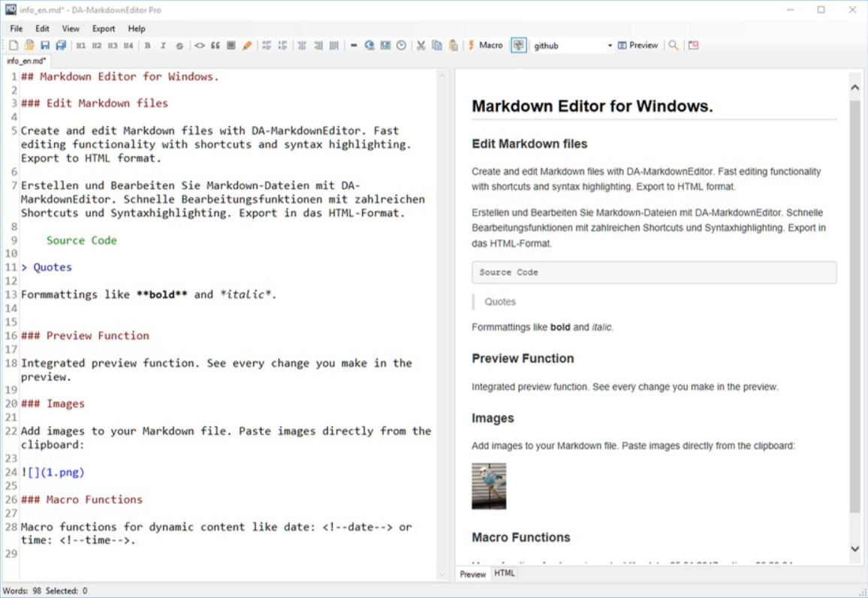
Task: Click the second indent/align toolbar icon
Action: 318,45
